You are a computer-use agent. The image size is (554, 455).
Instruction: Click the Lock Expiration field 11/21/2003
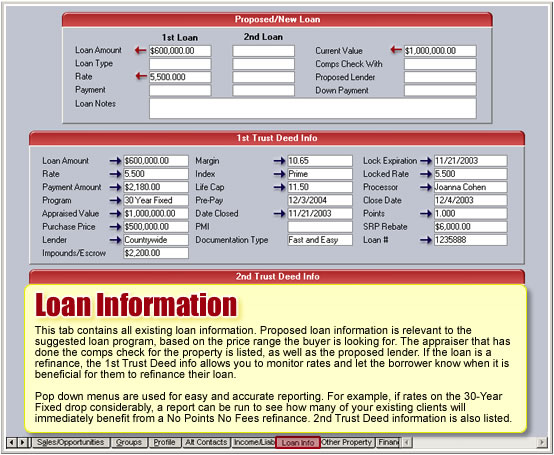(471, 161)
